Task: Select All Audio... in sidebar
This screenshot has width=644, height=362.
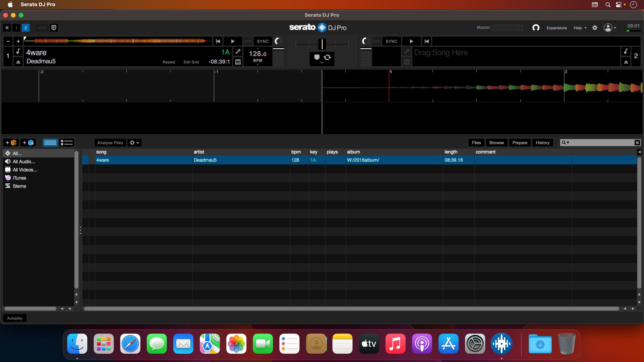Action: (38, 162)
